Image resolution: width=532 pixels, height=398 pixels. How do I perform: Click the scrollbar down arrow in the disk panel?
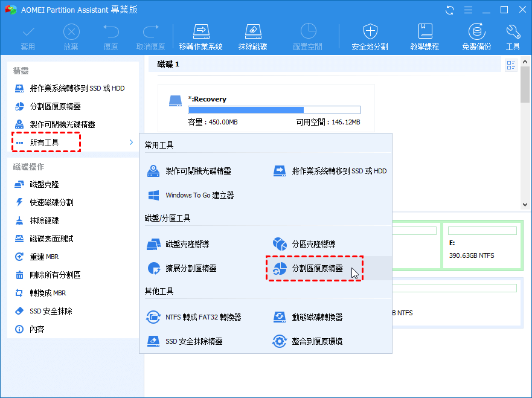[525, 205]
